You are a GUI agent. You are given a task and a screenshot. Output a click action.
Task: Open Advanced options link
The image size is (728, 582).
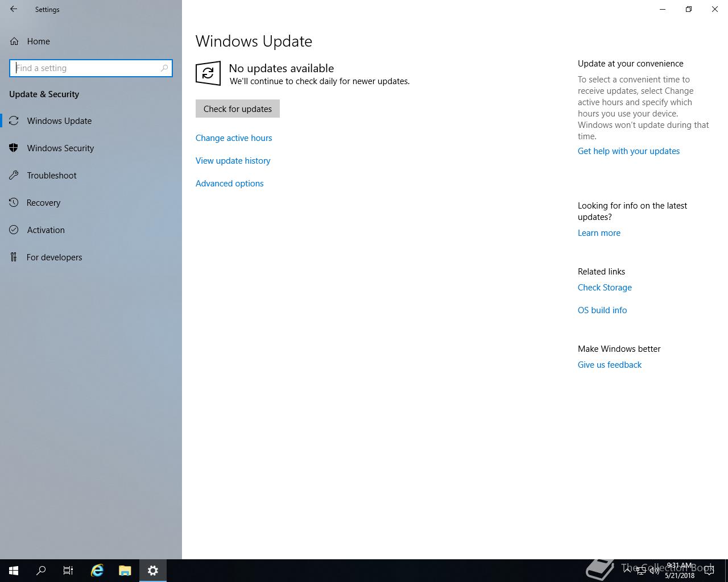coord(230,184)
